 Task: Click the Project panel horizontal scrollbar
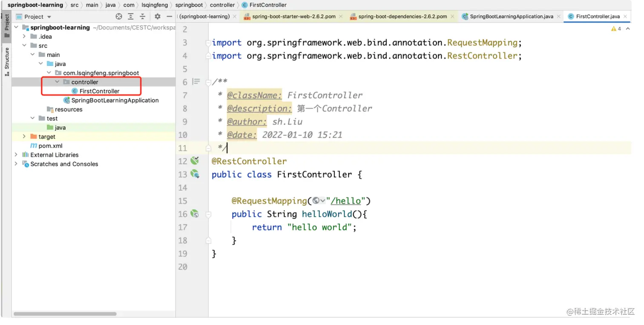(65, 314)
